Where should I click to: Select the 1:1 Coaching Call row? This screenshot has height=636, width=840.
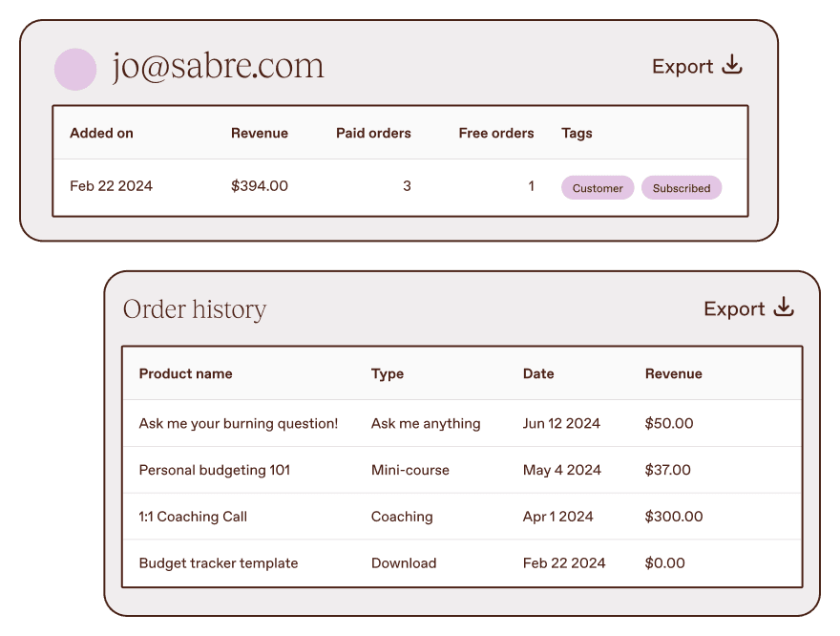pyautogui.click(x=193, y=517)
